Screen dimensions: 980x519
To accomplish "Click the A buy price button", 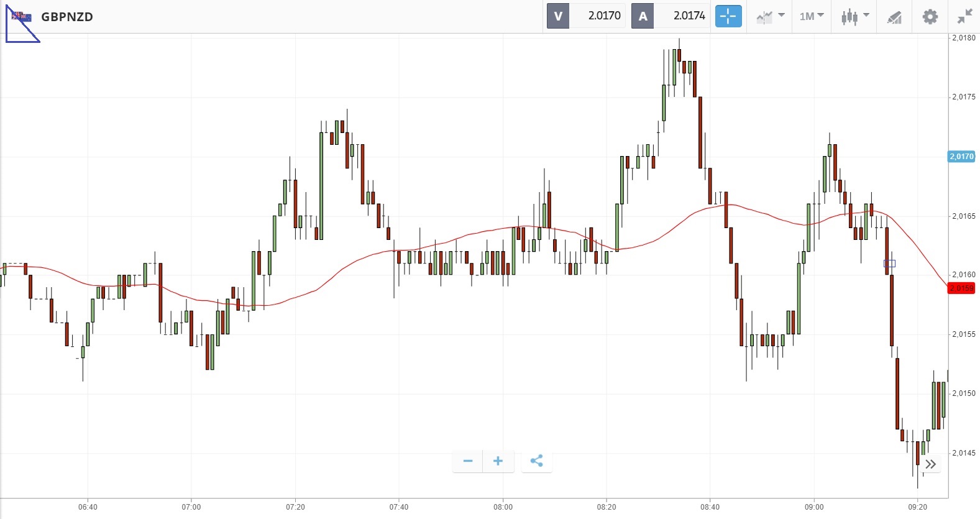I will click(643, 16).
